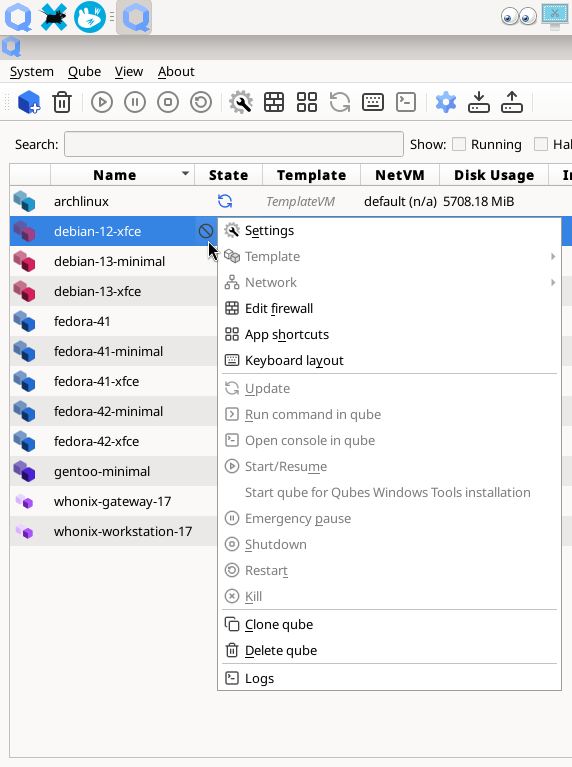Enable the Running filter checkbox

459,144
